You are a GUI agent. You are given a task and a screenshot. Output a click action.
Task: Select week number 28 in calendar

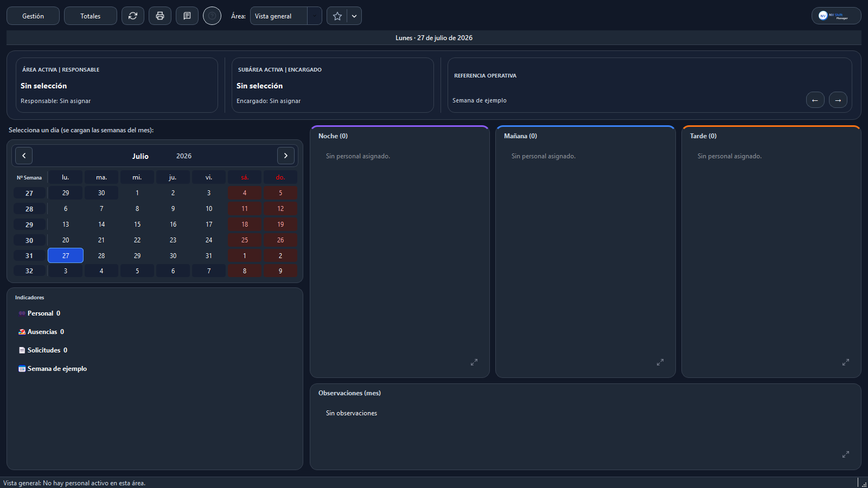pos(29,209)
